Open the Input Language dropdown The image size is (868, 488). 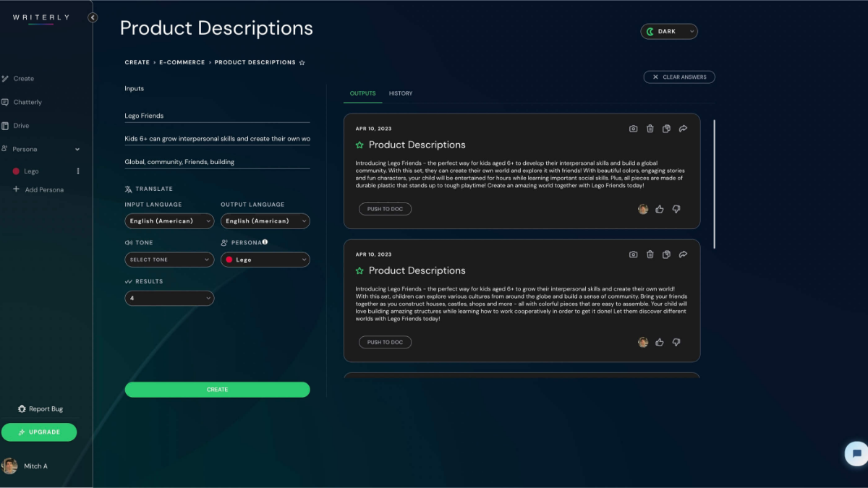pos(169,221)
